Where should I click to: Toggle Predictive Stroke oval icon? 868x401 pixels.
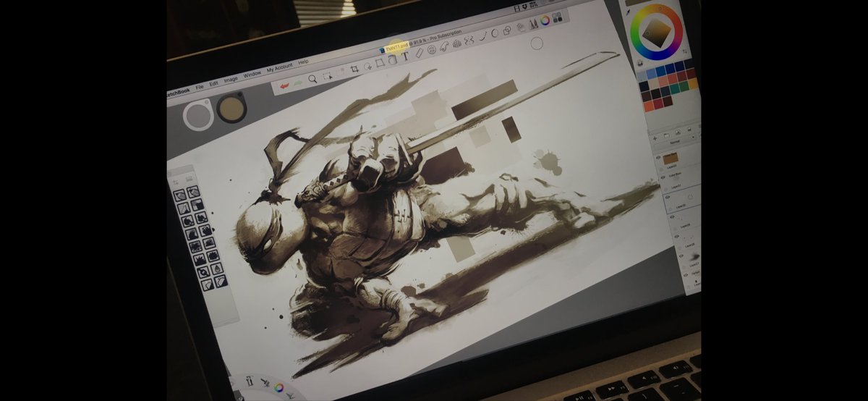point(495,33)
